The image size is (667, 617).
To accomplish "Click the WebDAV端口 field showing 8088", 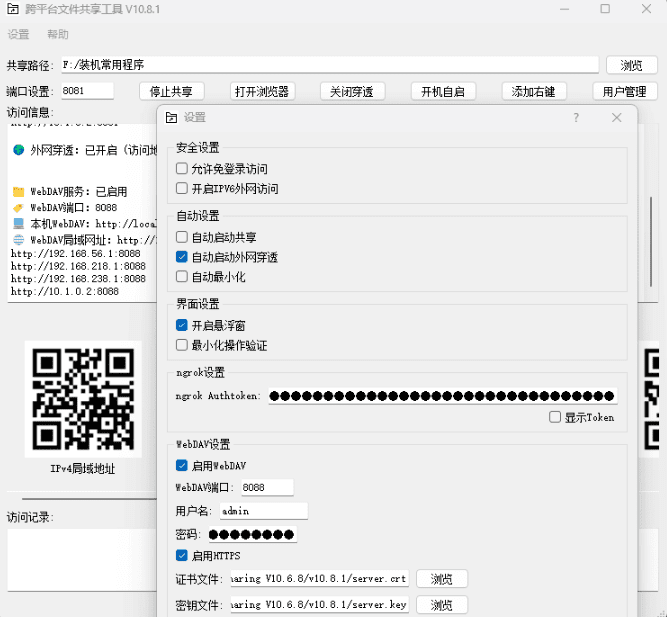I will (x=267, y=487).
